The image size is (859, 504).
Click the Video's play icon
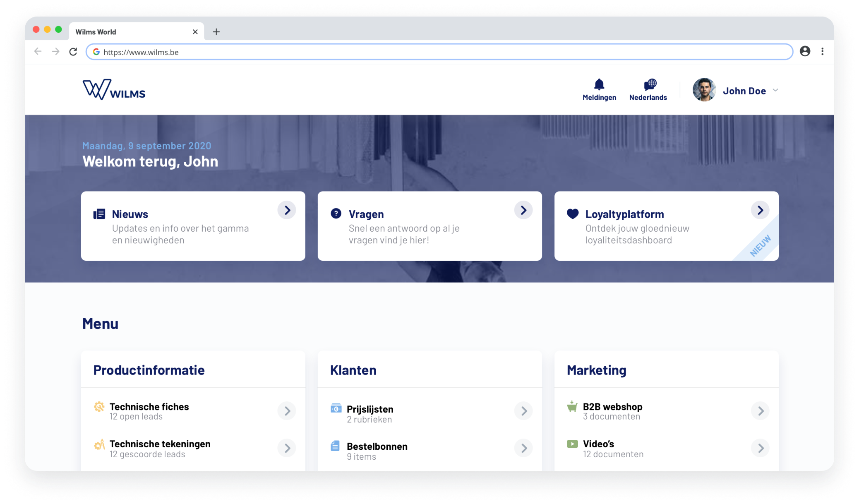[x=572, y=444]
